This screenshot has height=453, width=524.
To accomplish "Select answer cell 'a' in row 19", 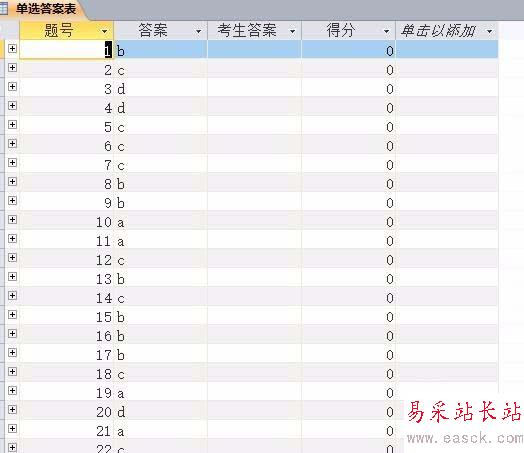I will (161, 392).
